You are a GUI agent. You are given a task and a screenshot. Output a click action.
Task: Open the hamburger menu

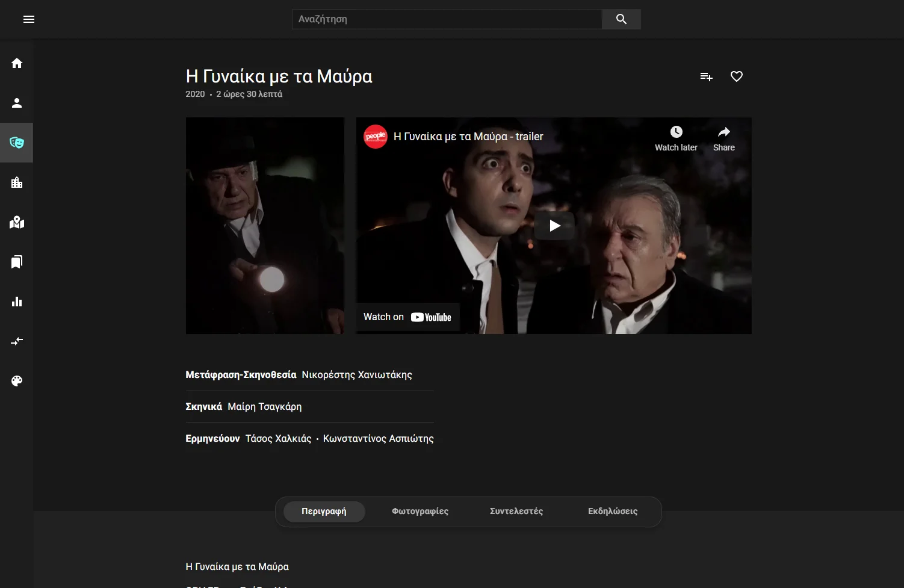tap(29, 19)
